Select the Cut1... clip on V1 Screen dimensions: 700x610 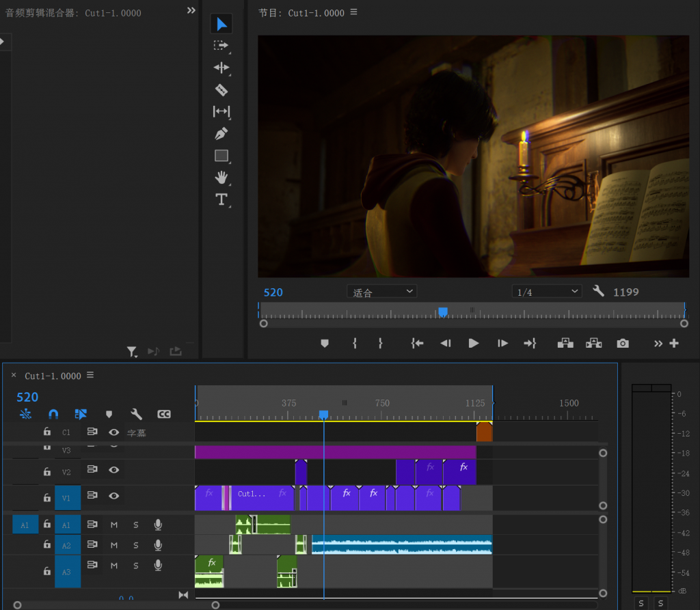[x=262, y=498]
